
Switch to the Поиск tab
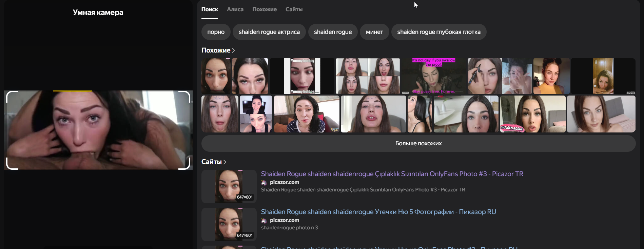click(x=210, y=9)
